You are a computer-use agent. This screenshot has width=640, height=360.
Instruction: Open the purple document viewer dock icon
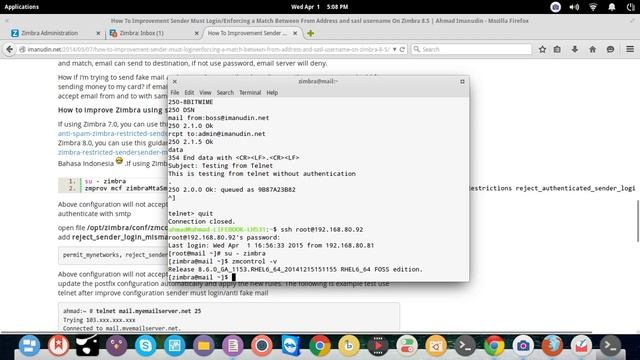pyautogui.click(x=233, y=346)
